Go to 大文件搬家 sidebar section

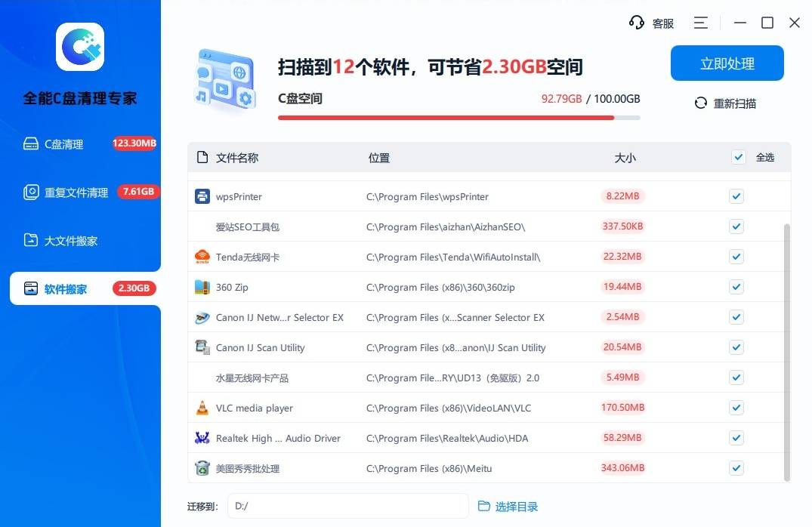point(70,241)
